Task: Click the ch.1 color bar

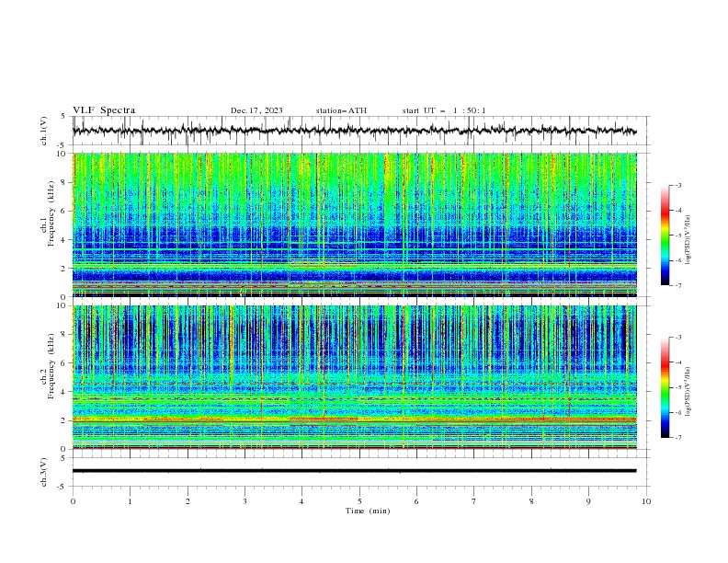Action: click(x=665, y=235)
